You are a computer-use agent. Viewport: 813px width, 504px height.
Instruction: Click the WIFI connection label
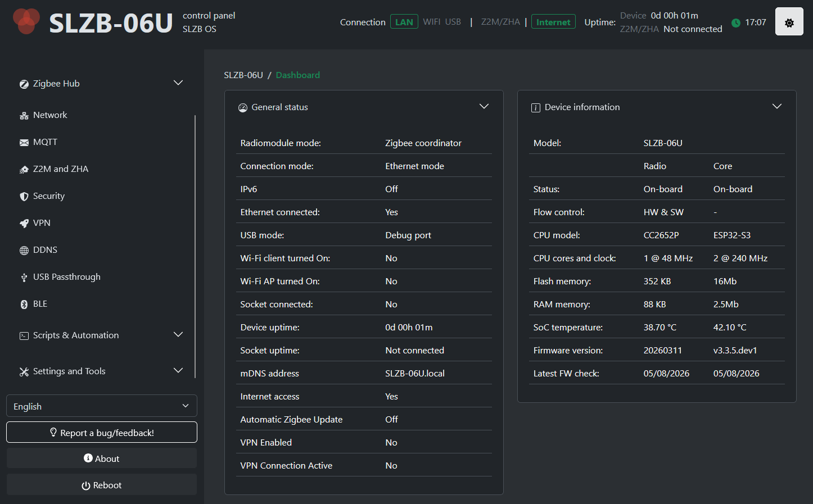click(432, 22)
